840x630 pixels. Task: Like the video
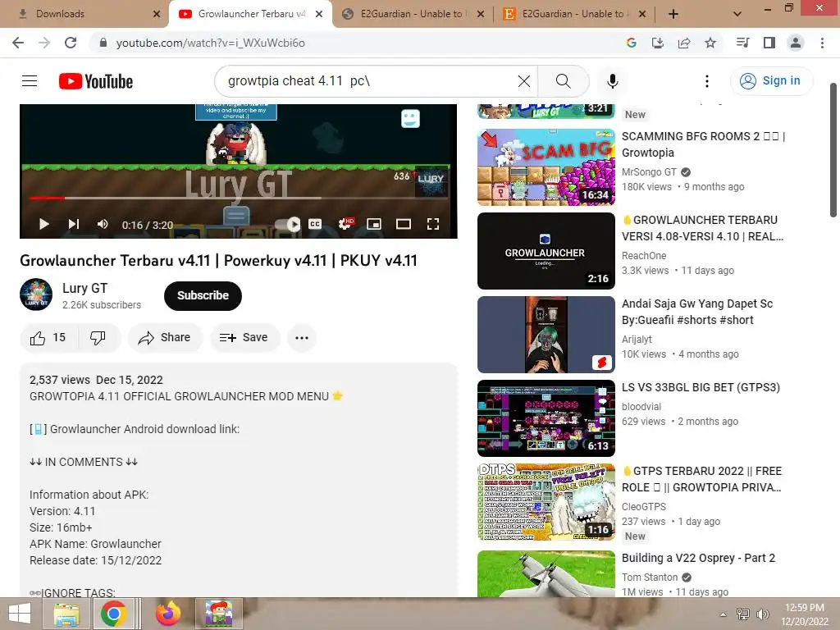point(48,337)
